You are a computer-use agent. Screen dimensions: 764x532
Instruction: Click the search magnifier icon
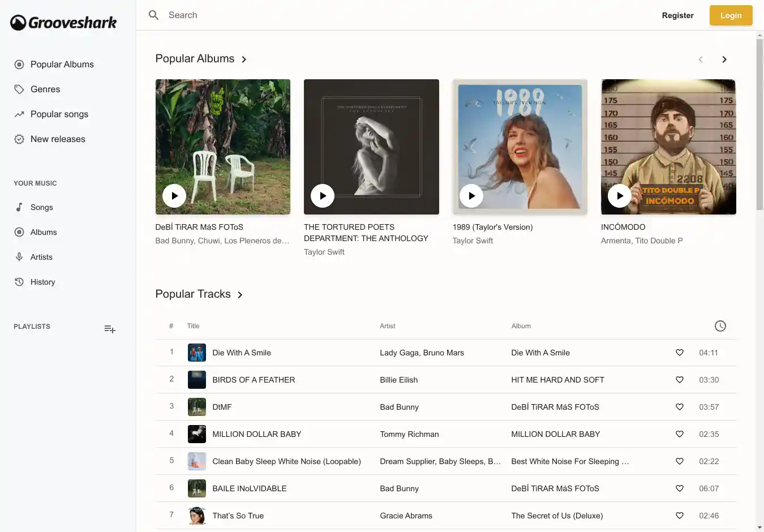[x=153, y=15]
